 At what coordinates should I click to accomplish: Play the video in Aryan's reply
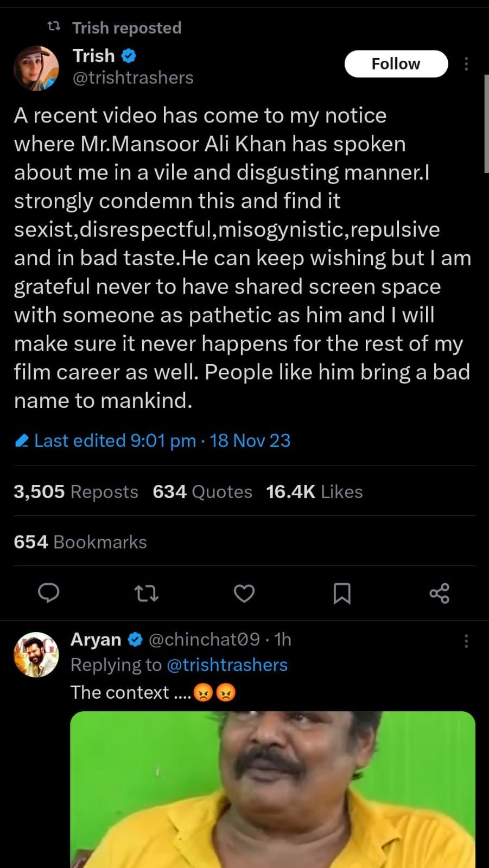272,789
